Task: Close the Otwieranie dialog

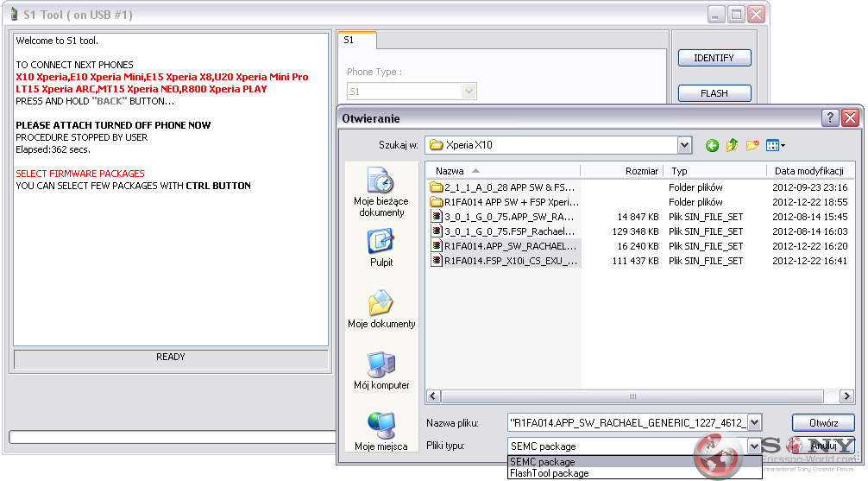Action: [x=850, y=117]
